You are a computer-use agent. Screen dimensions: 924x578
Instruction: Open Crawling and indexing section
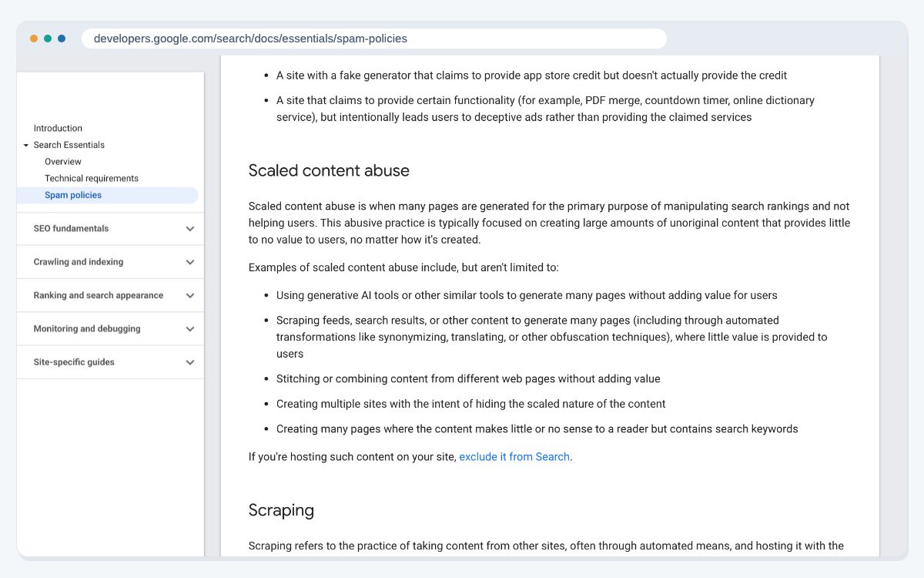click(x=79, y=262)
